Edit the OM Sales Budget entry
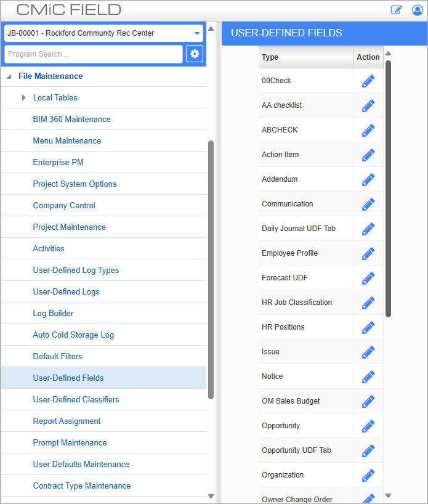This screenshot has height=504, width=428. pos(368,401)
